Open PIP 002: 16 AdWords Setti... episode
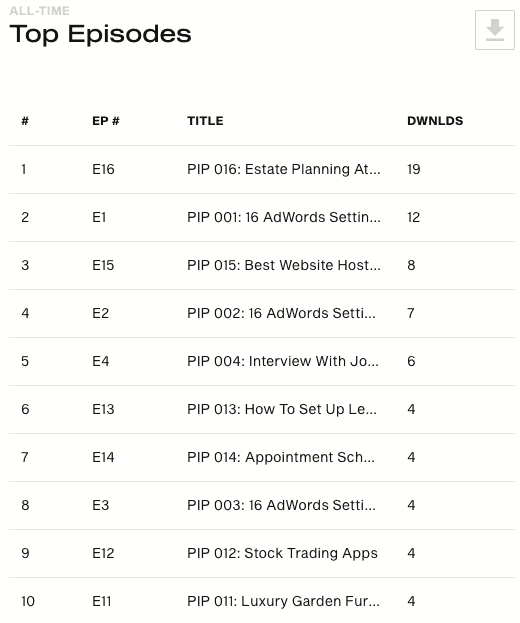Viewport: 520px width, 623px height. [x=281, y=313]
